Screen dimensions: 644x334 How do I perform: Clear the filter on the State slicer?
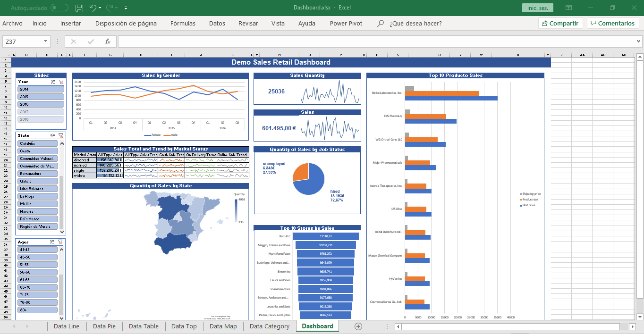point(61,135)
